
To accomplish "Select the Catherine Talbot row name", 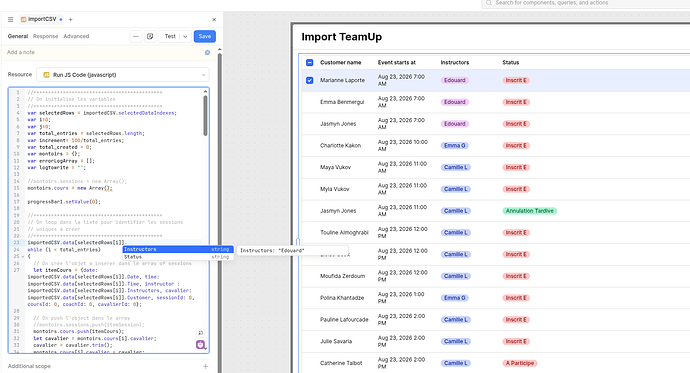I will point(341,363).
